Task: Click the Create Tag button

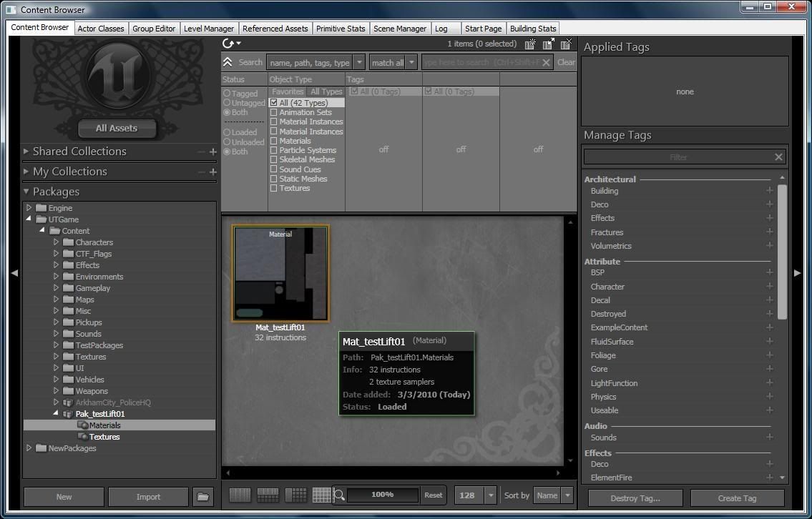Action: 737,498
